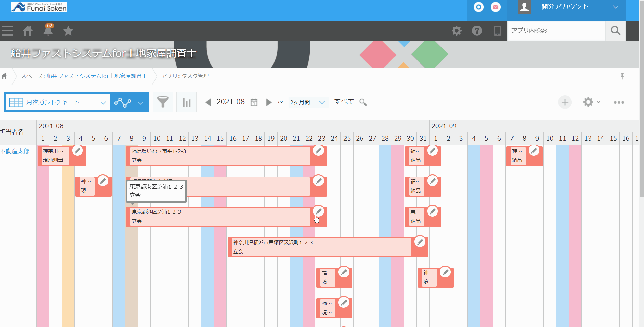Open the bar chart graph icon
The width and height of the screenshot is (644, 327).
[187, 102]
